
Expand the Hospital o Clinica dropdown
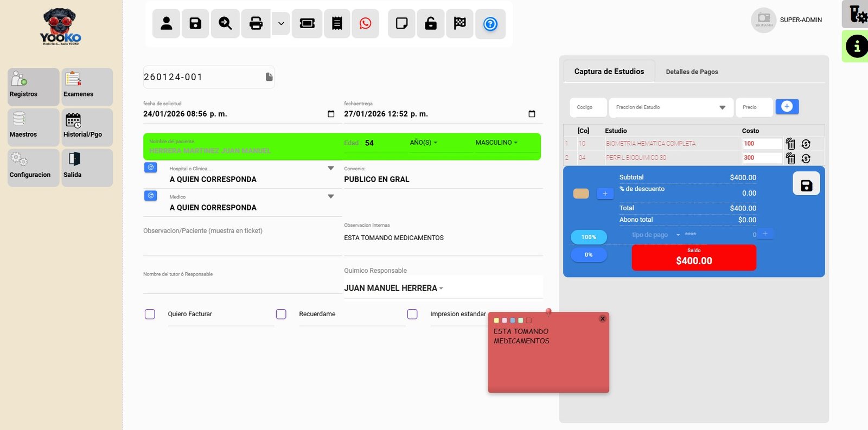[x=330, y=169]
